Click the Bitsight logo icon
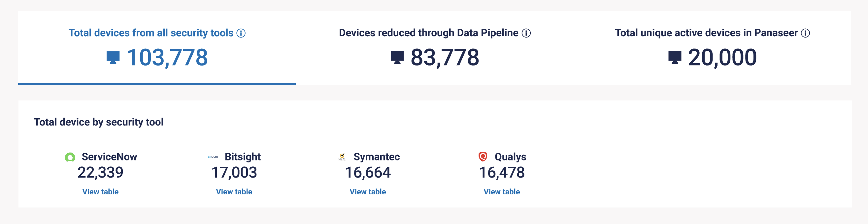 coord(213,157)
